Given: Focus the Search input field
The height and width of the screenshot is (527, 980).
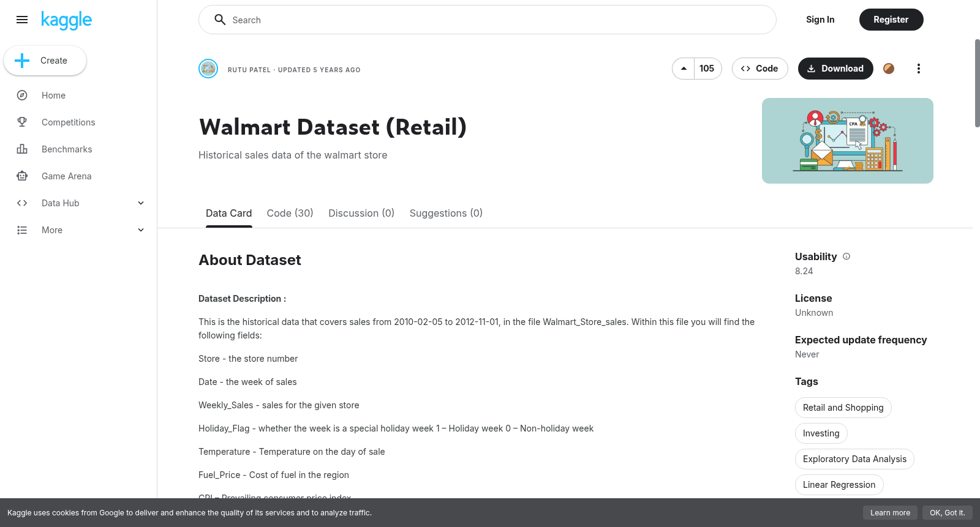Looking at the screenshot, I should [488, 20].
